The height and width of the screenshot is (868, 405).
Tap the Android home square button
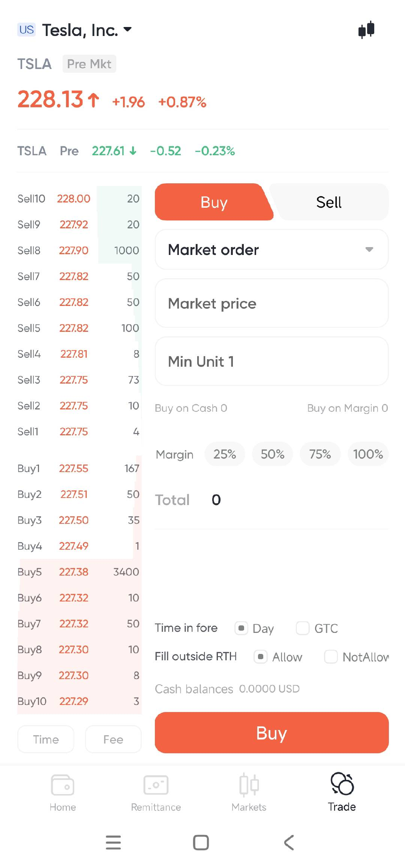click(x=201, y=843)
